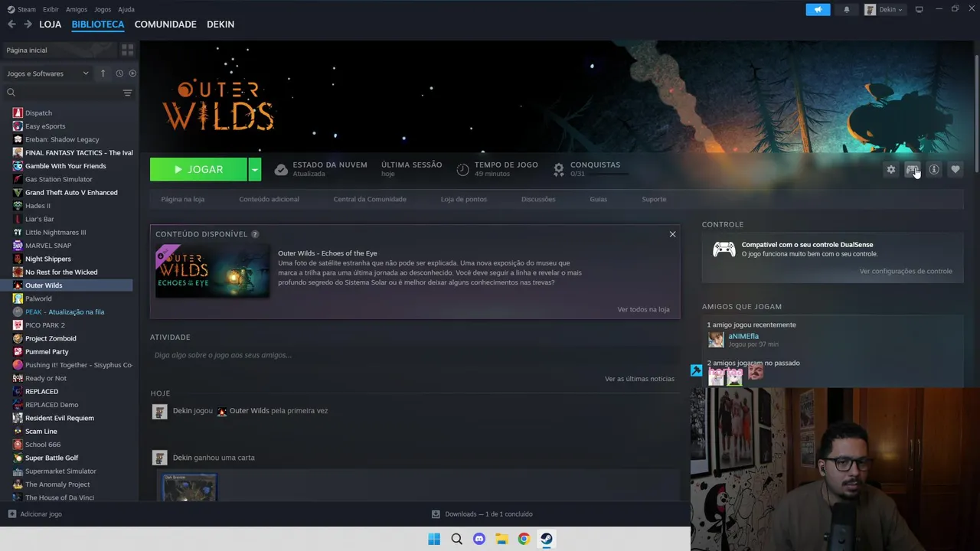The image size is (980, 551).
Task: Click the Steam icon in the taskbar
Action: click(x=547, y=539)
